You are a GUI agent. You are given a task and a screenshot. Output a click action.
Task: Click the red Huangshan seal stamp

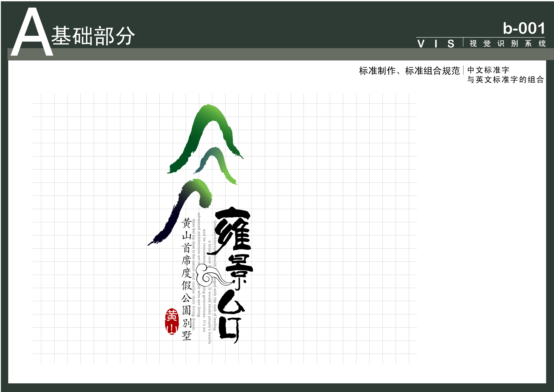pos(172,321)
